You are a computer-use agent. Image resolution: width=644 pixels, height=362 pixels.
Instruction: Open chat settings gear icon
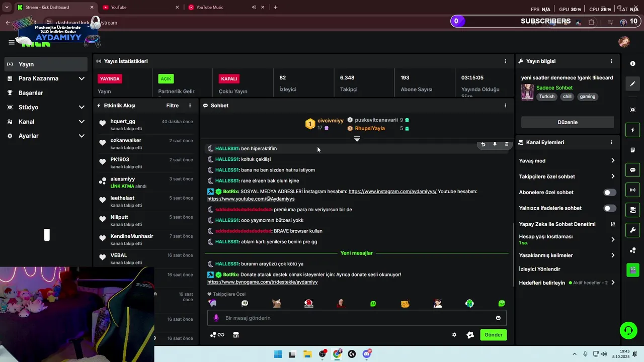coord(454,335)
